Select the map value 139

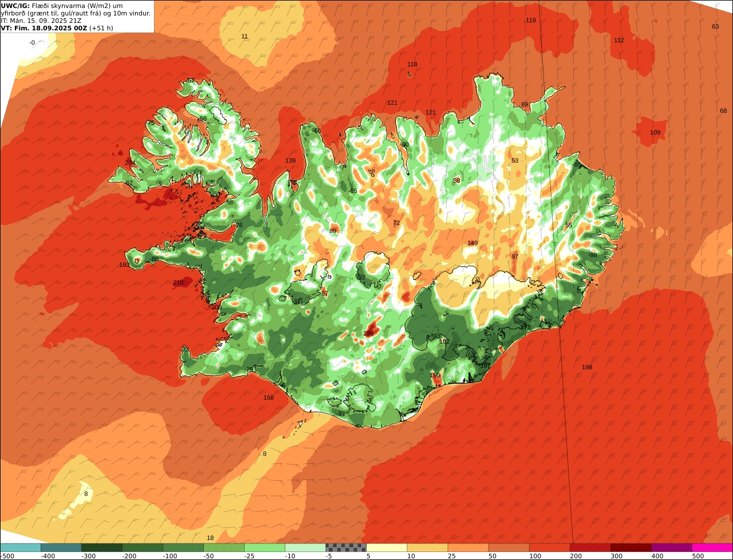[x=290, y=160]
